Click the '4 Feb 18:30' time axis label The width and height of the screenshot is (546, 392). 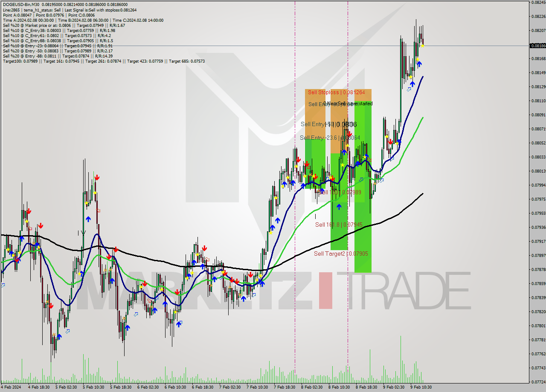(38, 387)
